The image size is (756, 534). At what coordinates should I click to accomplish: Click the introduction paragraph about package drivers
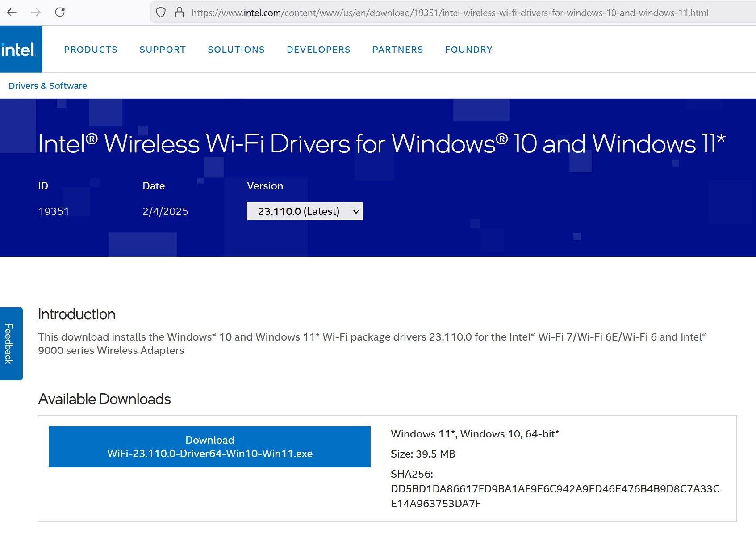coord(372,344)
